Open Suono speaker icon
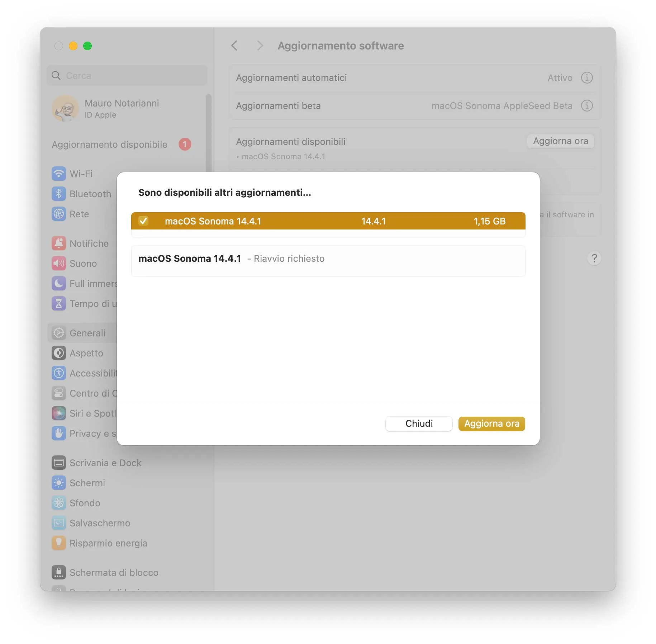This screenshot has height=644, width=656. (x=58, y=264)
